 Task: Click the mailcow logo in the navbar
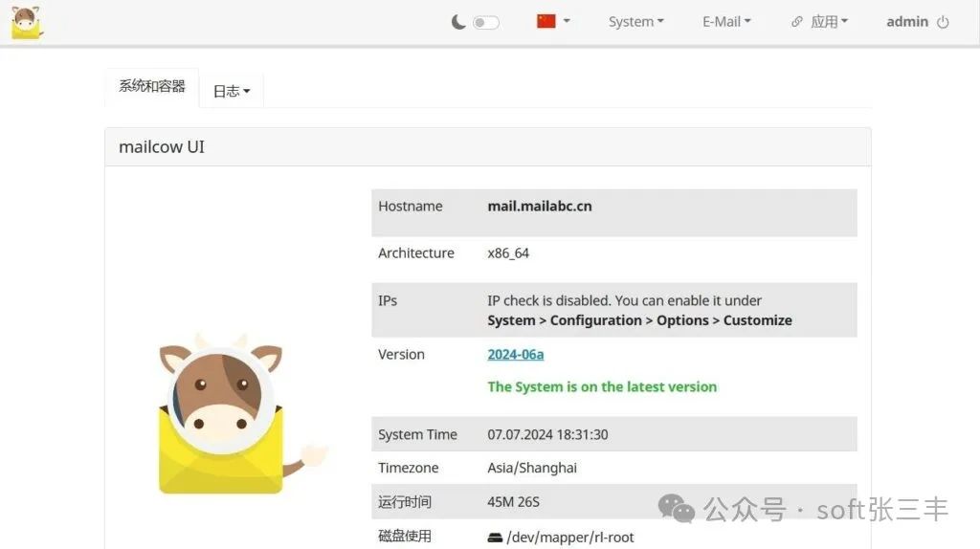coord(27,22)
